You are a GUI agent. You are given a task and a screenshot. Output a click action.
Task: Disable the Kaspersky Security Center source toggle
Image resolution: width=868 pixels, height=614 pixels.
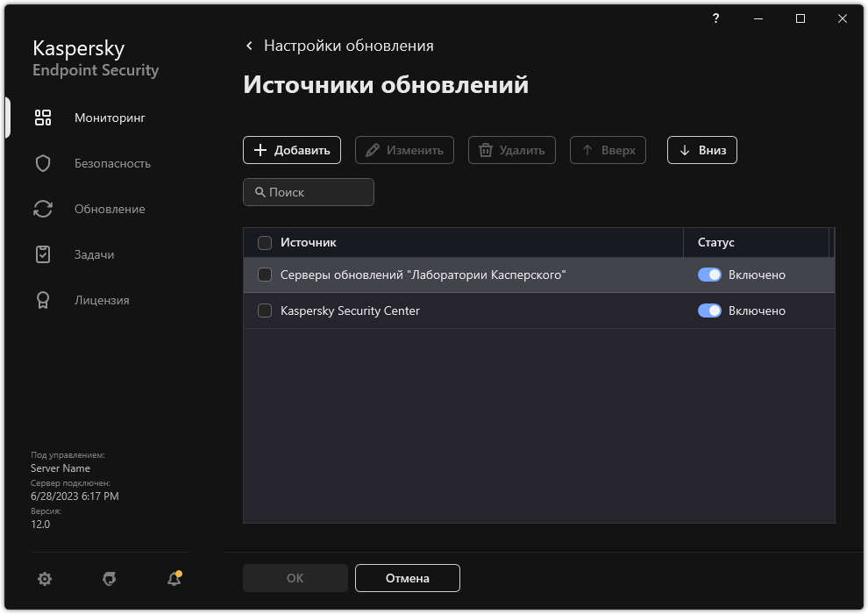tap(710, 311)
